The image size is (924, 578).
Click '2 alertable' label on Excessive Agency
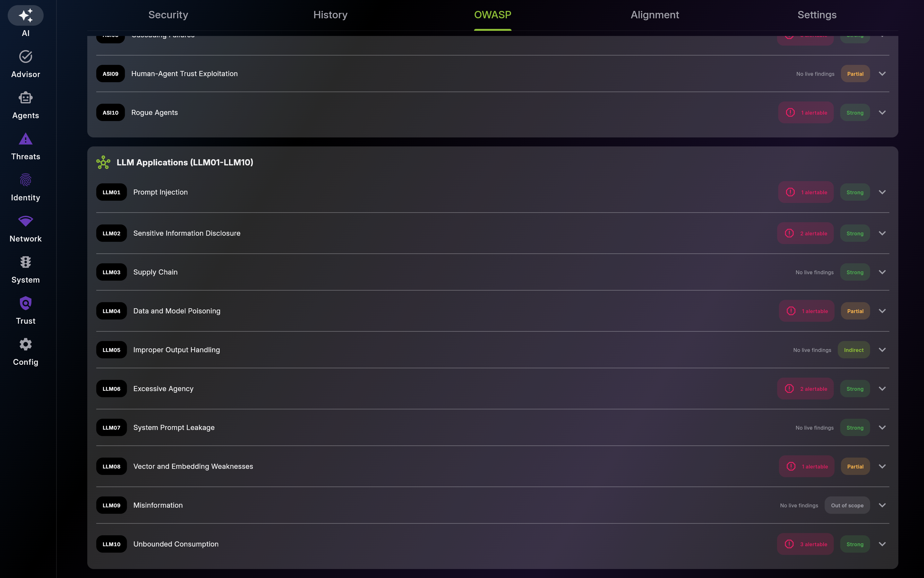pyautogui.click(x=814, y=389)
